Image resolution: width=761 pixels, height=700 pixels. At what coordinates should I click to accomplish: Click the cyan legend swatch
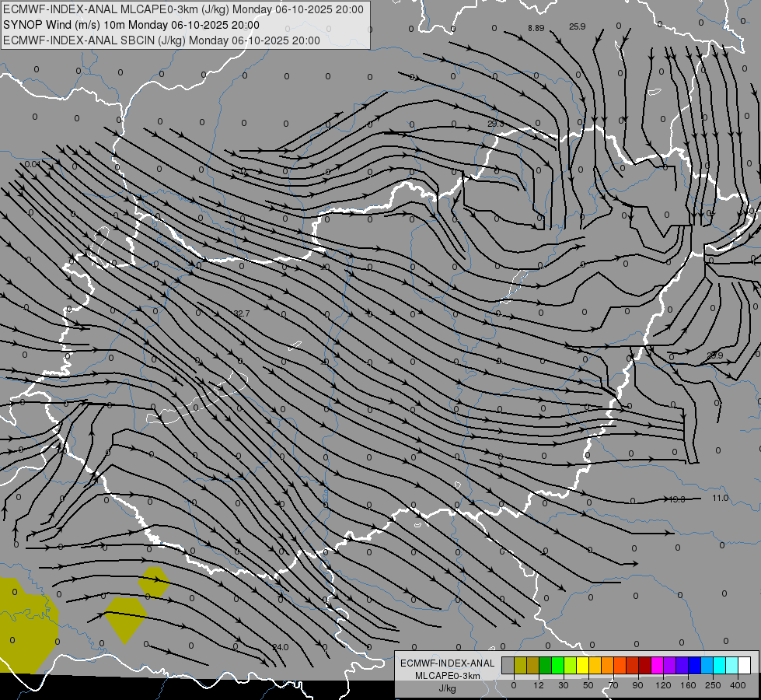click(x=719, y=665)
